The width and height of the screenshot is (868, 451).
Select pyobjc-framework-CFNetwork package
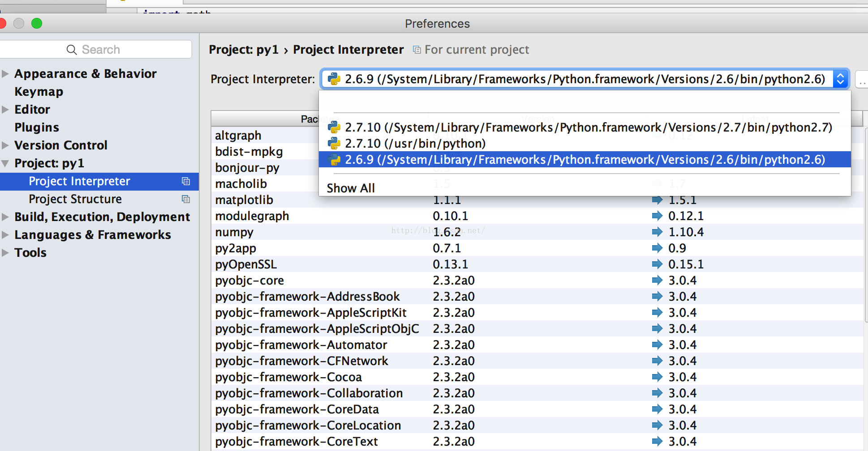click(x=537, y=361)
